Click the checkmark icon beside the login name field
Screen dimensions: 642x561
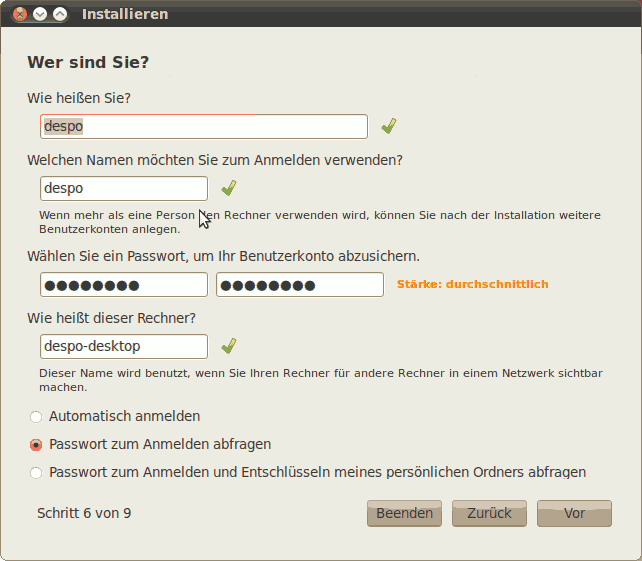point(229,188)
